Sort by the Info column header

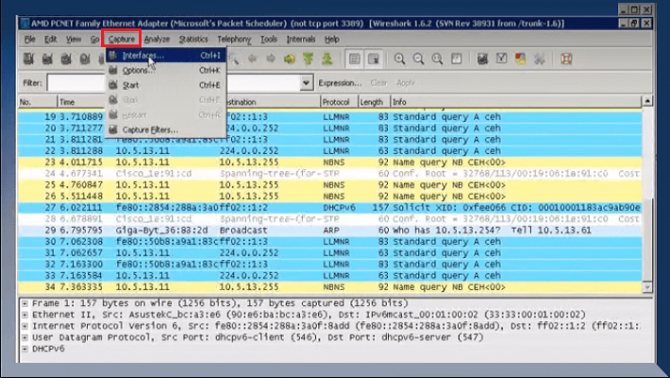point(516,102)
